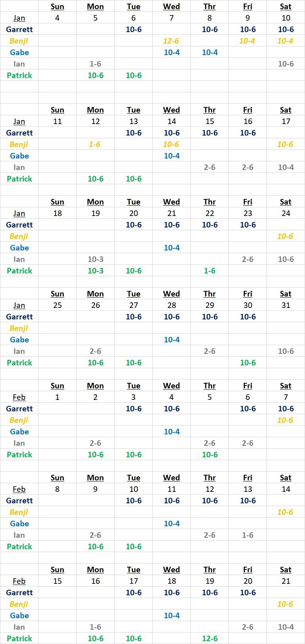This screenshot has width=305, height=644.
Task: Click Ian's 1-6 shift on Friday Feb 13
Action: point(247,535)
